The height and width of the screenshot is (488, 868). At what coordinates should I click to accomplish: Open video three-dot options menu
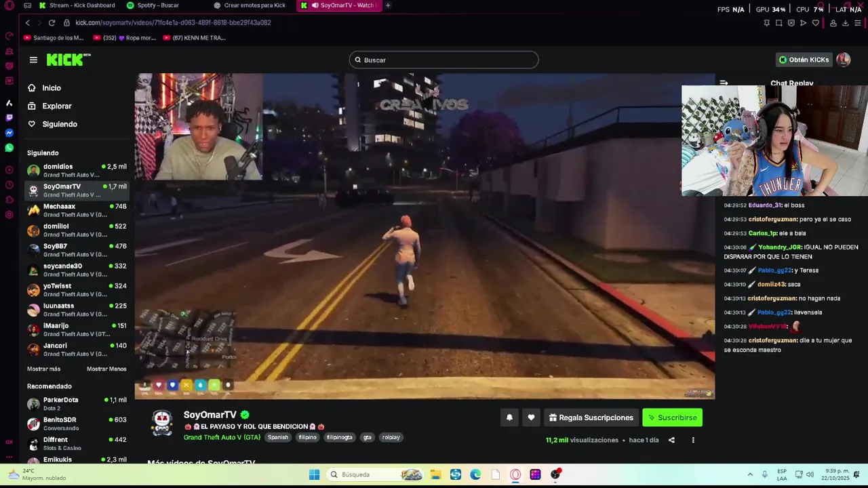click(693, 440)
